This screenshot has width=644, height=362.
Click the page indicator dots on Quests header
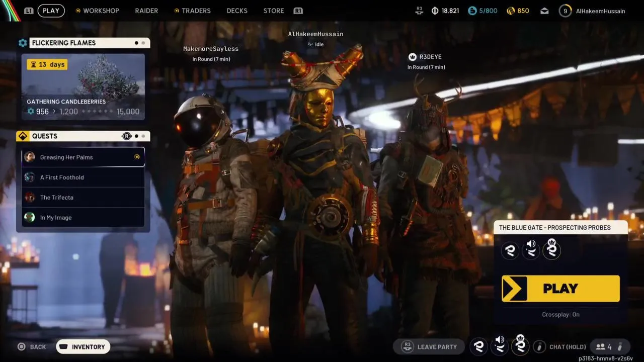(140, 136)
